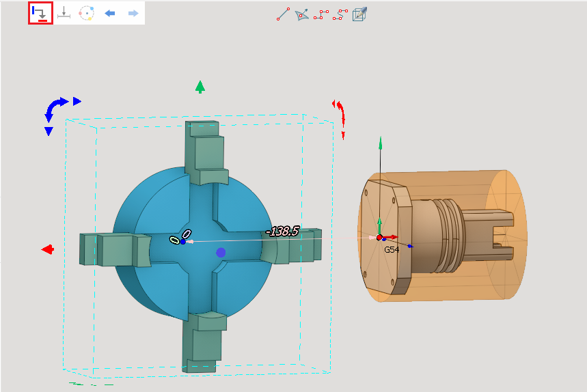Click the blue curved rotation handle
The height and width of the screenshot is (392, 587).
point(54,108)
